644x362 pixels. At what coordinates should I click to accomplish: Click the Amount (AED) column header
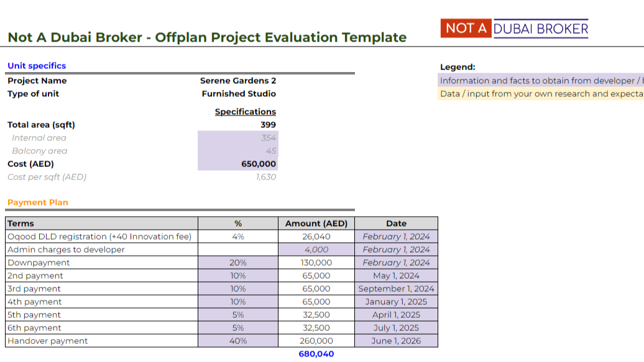pos(316,224)
